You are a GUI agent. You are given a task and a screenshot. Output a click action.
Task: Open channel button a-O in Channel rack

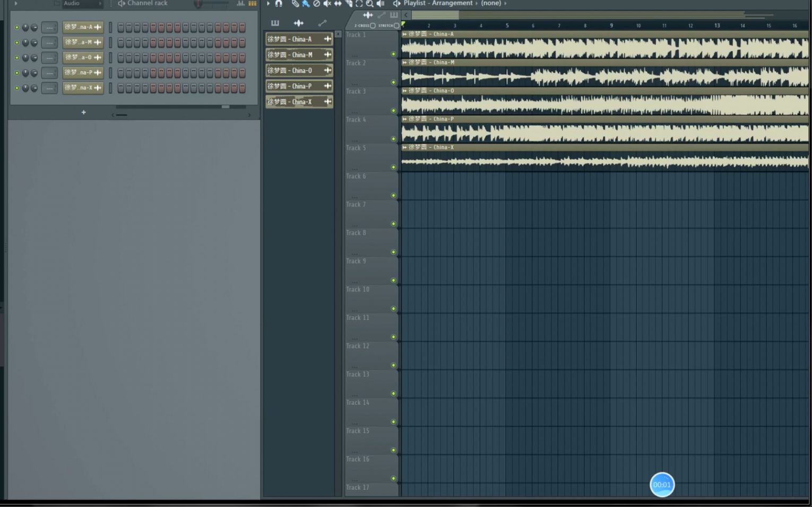(x=83, y=57)
